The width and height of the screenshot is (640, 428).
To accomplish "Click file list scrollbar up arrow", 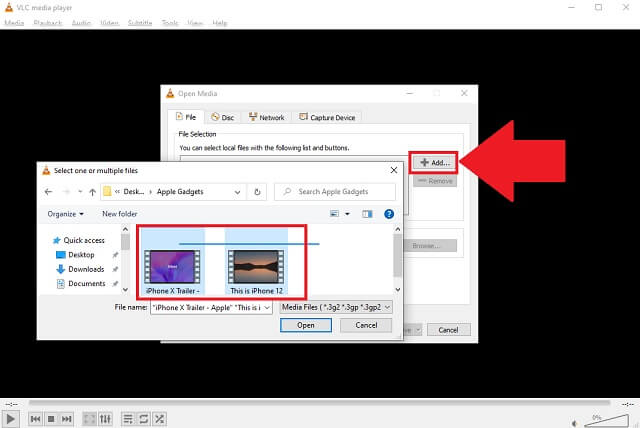I will click(398, 229).
